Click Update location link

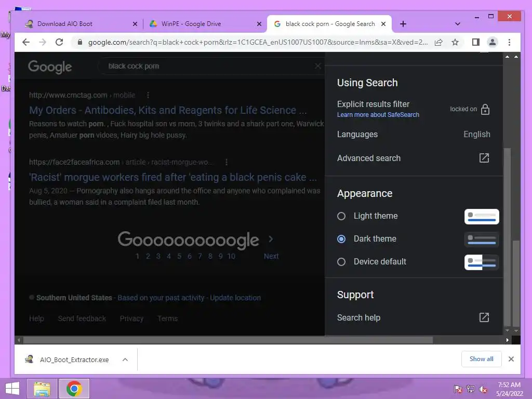click(x=235, y=298)
